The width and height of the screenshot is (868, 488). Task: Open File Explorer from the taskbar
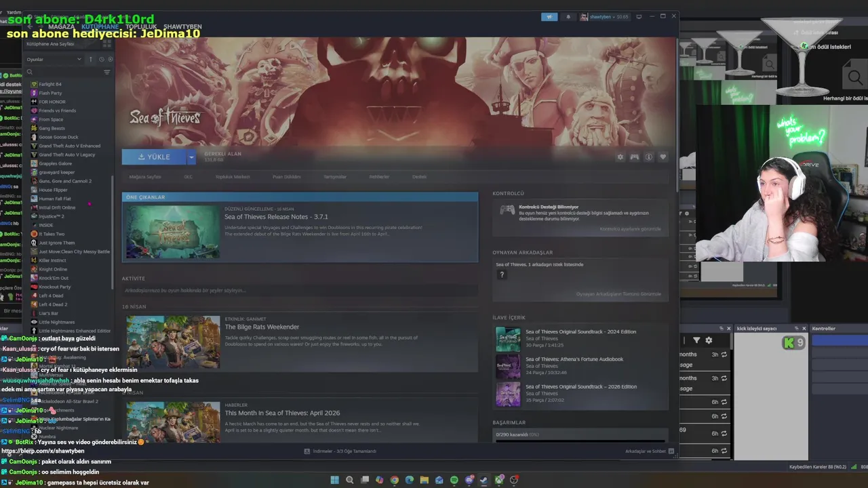tap(424, 480)
